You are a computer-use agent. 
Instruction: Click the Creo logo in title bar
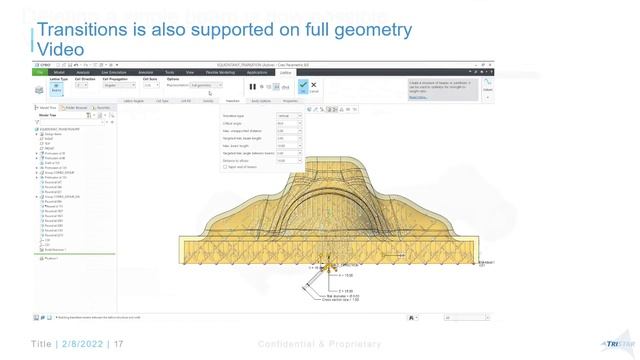42,65
